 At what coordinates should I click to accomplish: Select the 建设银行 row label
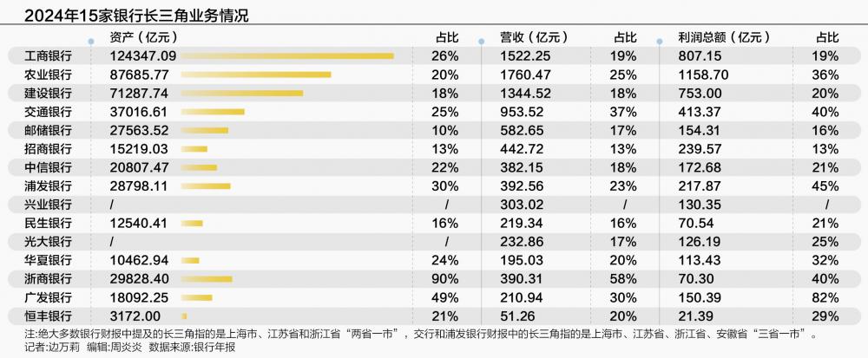coord(48,93)
